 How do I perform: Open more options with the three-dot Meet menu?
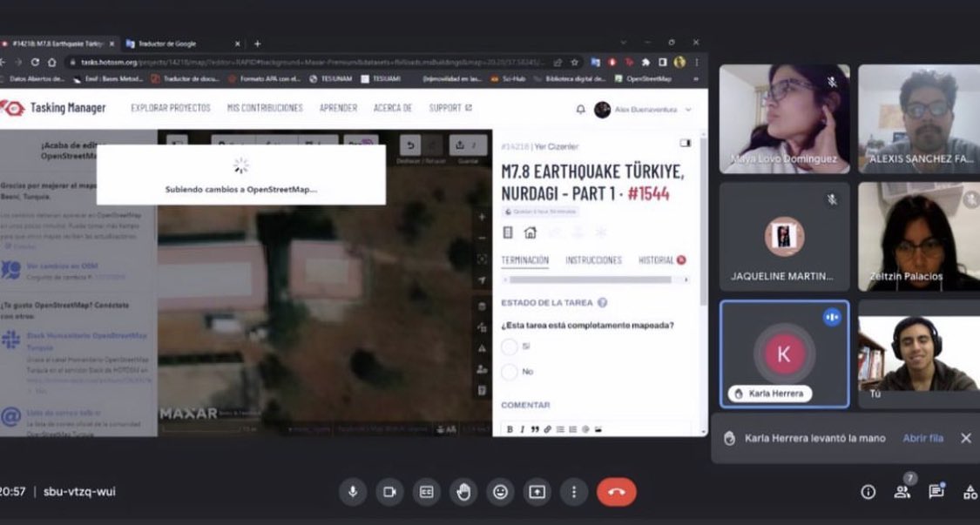(573, 491)
